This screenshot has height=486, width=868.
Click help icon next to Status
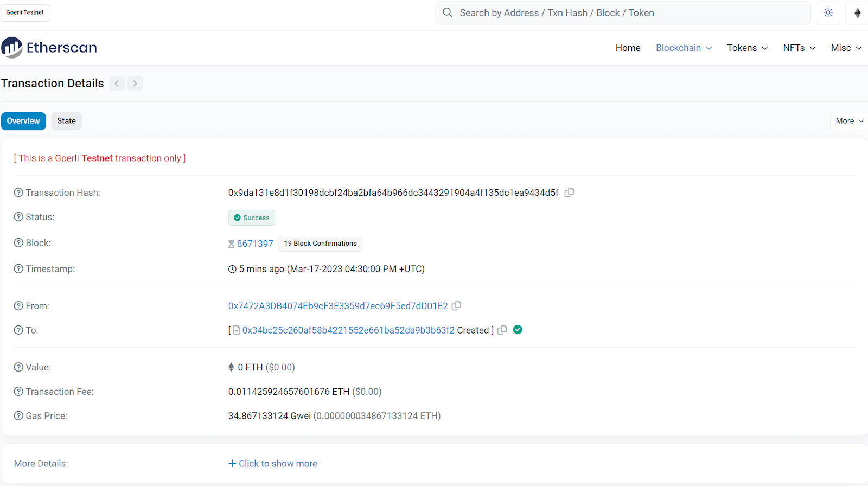point(18,217)
